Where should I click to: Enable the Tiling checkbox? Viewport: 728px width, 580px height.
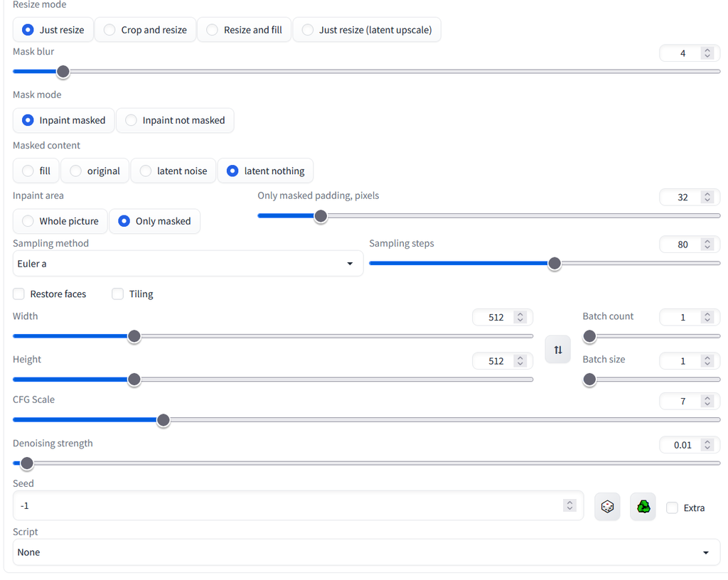(118, 294)
